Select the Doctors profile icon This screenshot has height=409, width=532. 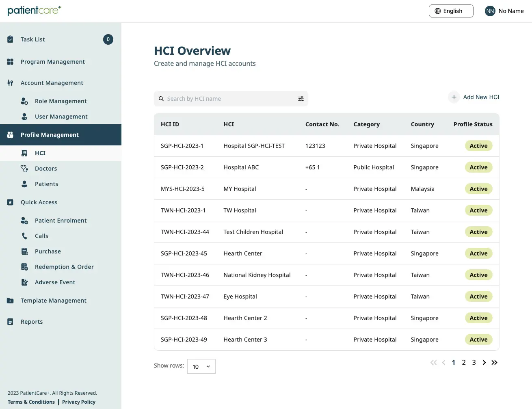[24, 168]
